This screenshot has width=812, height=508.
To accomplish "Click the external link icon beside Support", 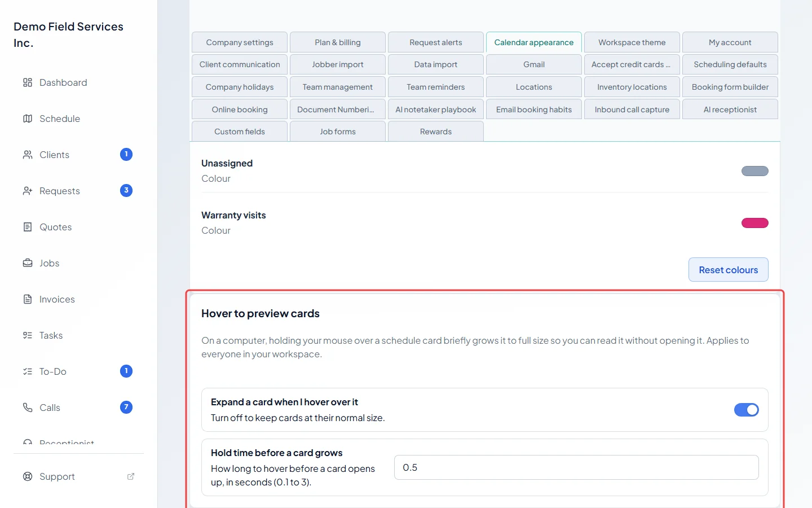I will click(131, 476).
